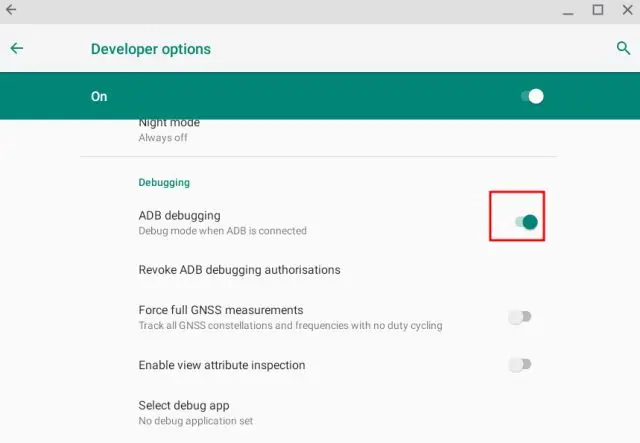The image size is (640, 443).
Task: Click the On label in green bar
Action: coord(99,97)
